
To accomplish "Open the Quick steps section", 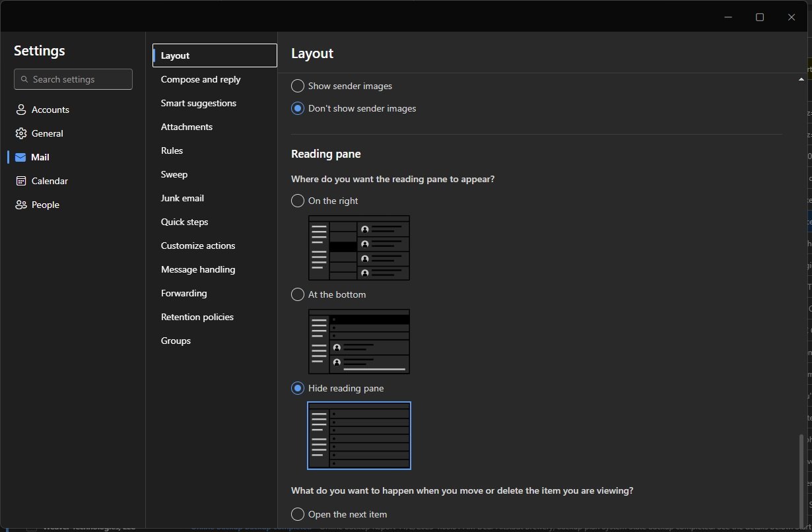I will [184, 222].
